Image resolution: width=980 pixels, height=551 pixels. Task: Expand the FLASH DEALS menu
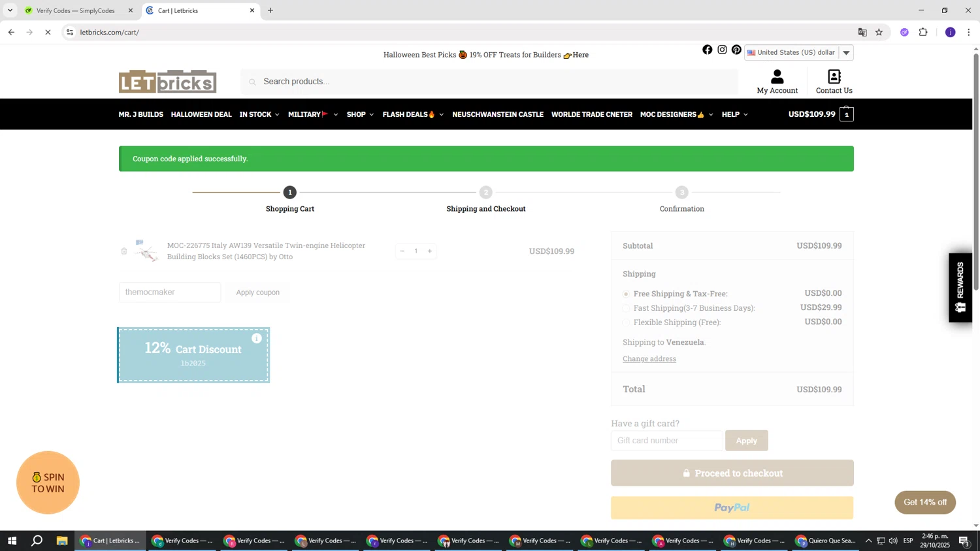pyautogui.click(x=413, y=114)
